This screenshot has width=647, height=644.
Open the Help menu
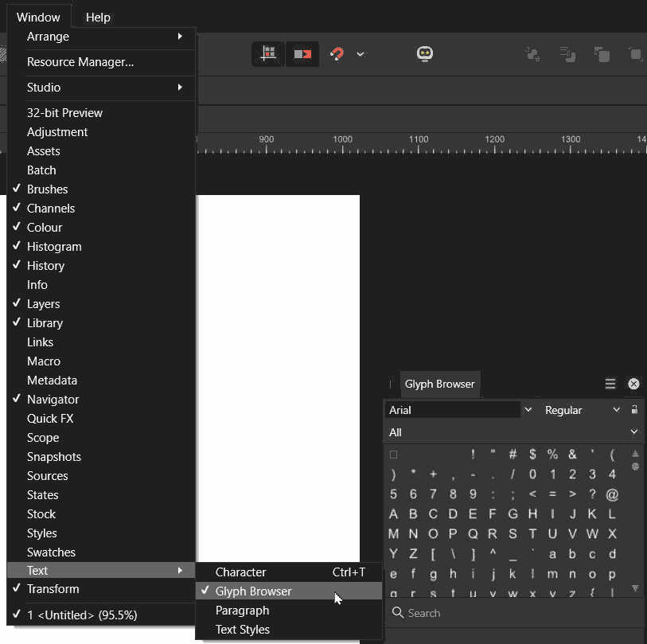98,16
